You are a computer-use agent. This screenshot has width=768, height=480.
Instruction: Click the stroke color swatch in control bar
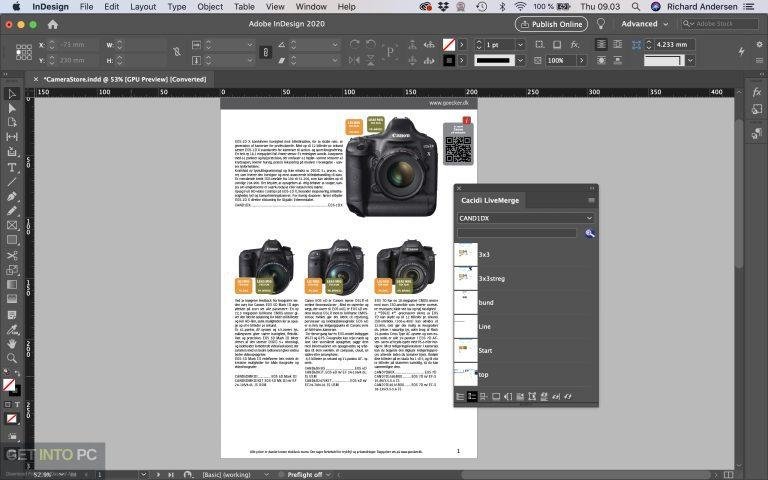pyautogui.click(x=449, y=60)
